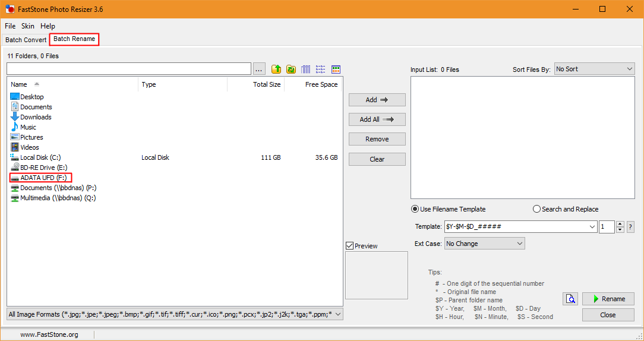This screenshot has height=341, width=644.
Task: Click the Add All button
Action: pos(377,119)
